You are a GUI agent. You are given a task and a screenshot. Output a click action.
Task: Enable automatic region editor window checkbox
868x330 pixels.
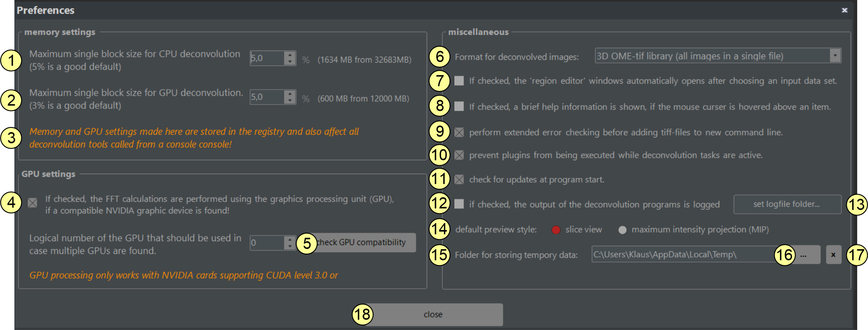(459, 81)
